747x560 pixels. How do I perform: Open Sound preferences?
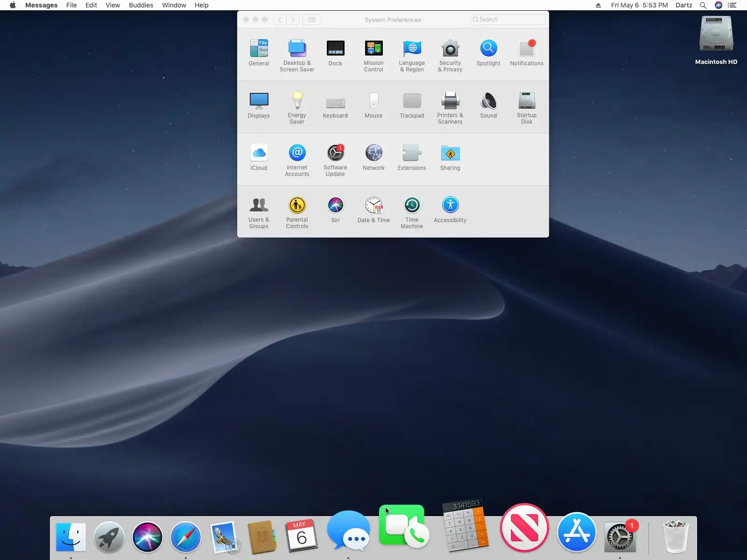point(488,105)
